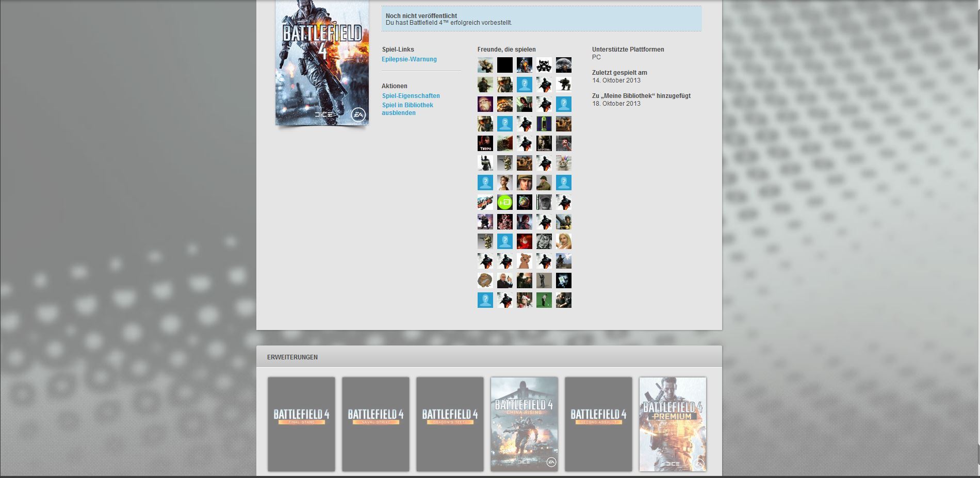
Task: Click the woman in Santa hat avatar
Action: point(525,300)
